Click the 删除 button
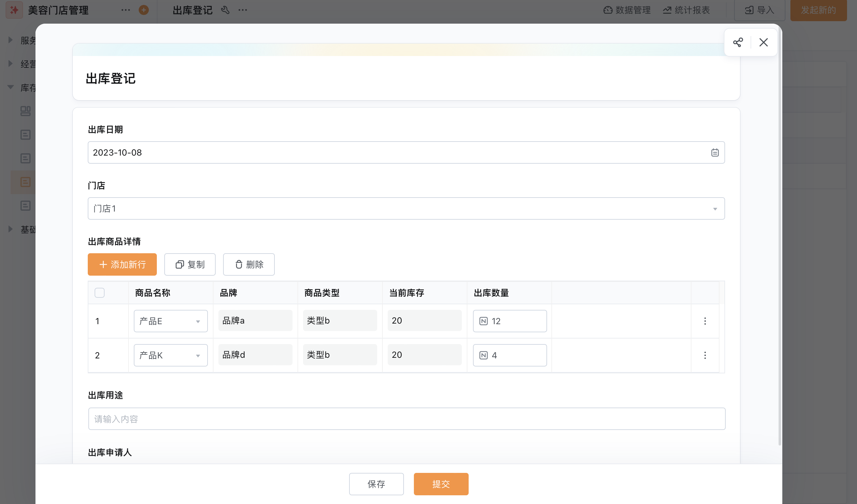The image size is (857, 504). [249, 264]
